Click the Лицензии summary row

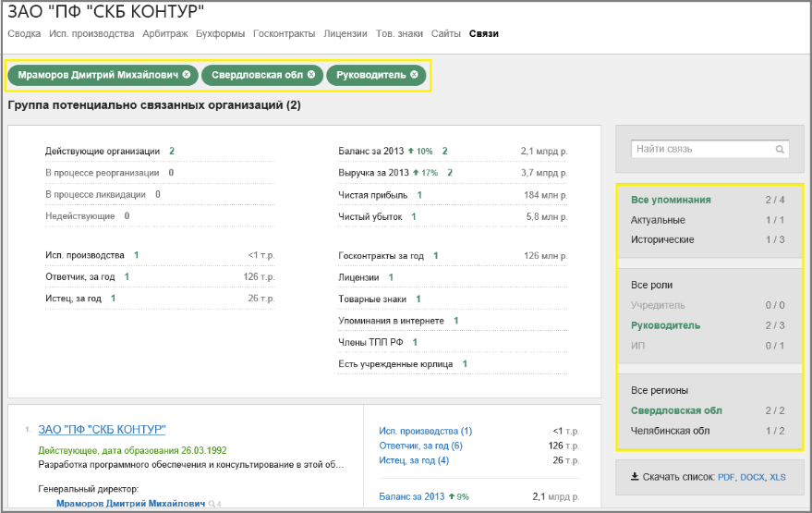pos(453,277)
